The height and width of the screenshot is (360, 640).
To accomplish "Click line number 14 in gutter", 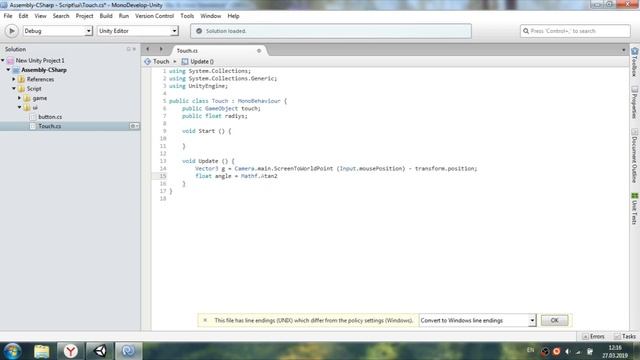I will point(163,169).
